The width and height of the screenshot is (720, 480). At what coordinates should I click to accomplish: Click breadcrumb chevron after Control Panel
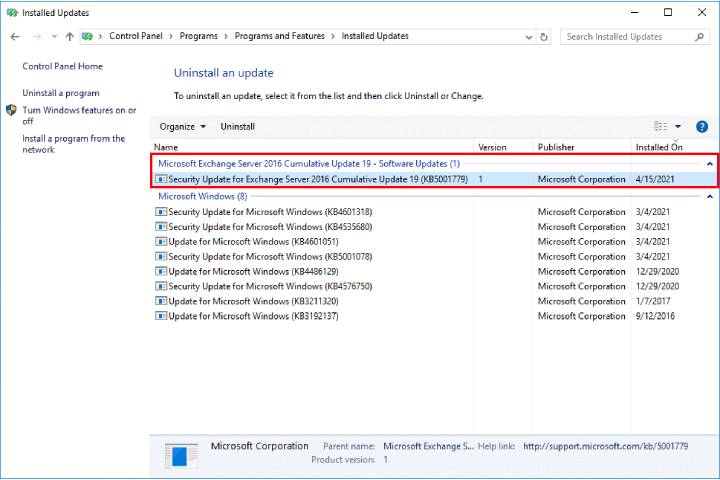tap(171, 36)
